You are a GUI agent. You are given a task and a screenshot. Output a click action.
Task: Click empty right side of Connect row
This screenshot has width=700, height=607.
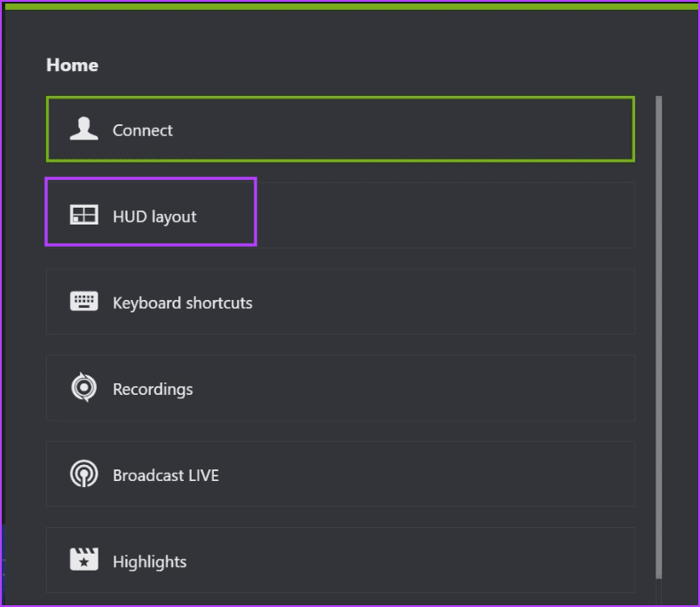click(x=488, y=130)
